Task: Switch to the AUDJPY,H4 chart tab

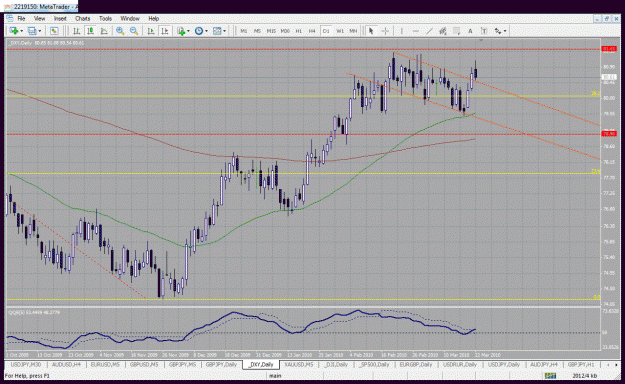Action: coord(544,364)
